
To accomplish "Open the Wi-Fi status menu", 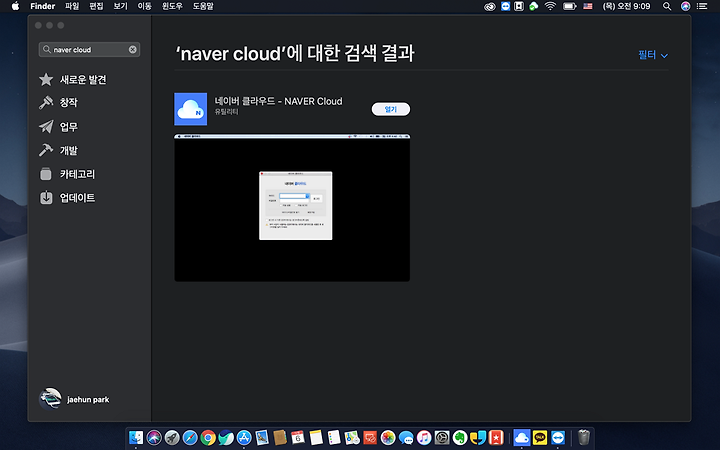I will click(x=550, y=6).
